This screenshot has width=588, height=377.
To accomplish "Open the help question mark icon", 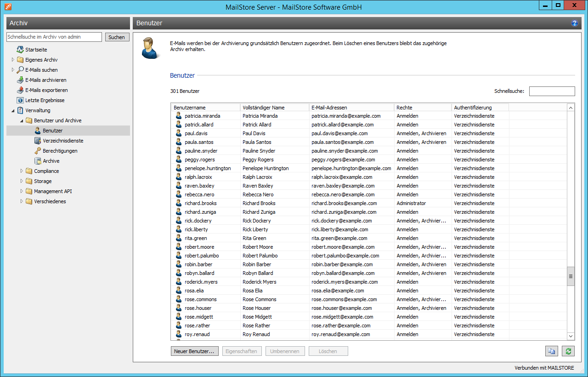I will (x=574, y=23).
